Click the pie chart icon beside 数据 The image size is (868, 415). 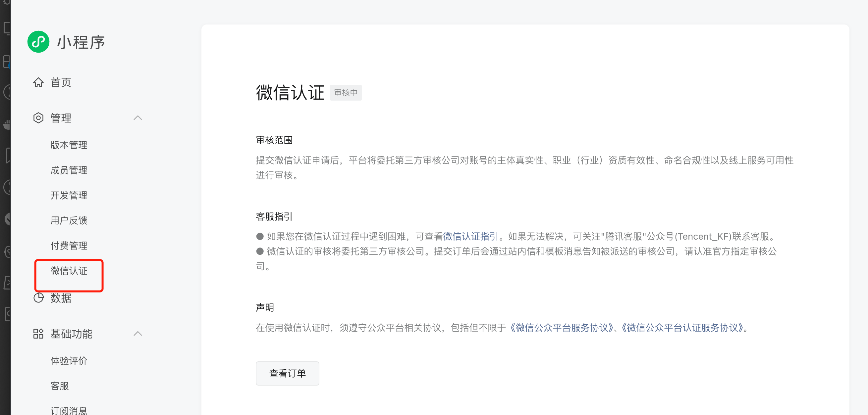coord(38,298)
